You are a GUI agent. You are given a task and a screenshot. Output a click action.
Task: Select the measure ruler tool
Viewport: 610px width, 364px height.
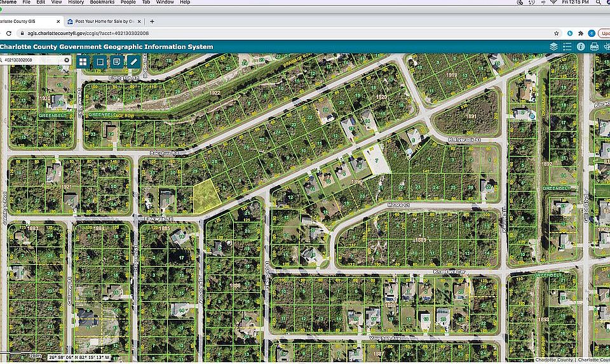pos(133,62)
